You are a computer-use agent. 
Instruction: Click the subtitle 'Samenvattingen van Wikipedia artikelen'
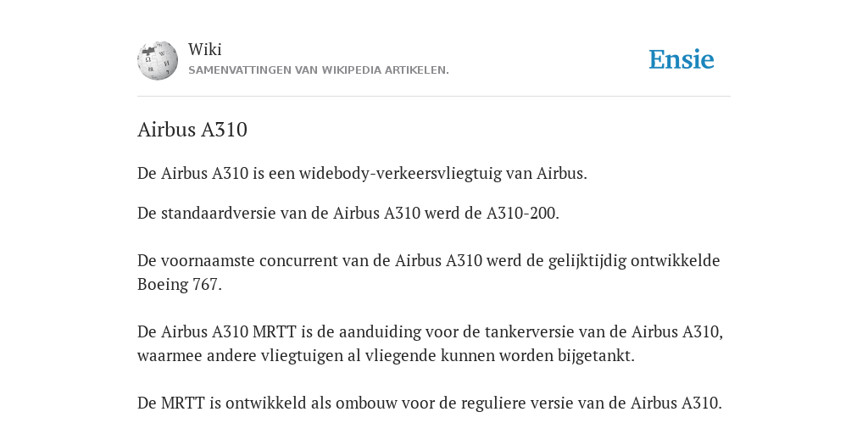(319, 70)
